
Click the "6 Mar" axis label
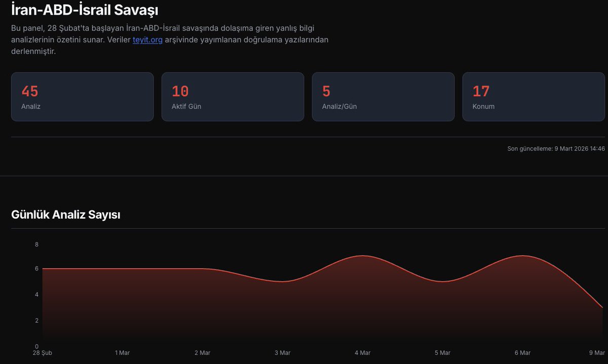pyautogui.click(x=522, y=353)
